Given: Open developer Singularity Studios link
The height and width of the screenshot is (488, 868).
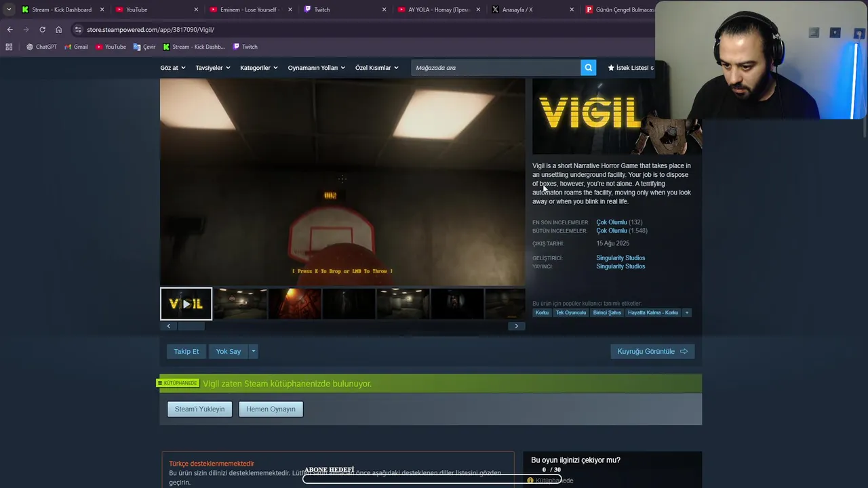Looking at the screenshot, I should click(620, 258).
